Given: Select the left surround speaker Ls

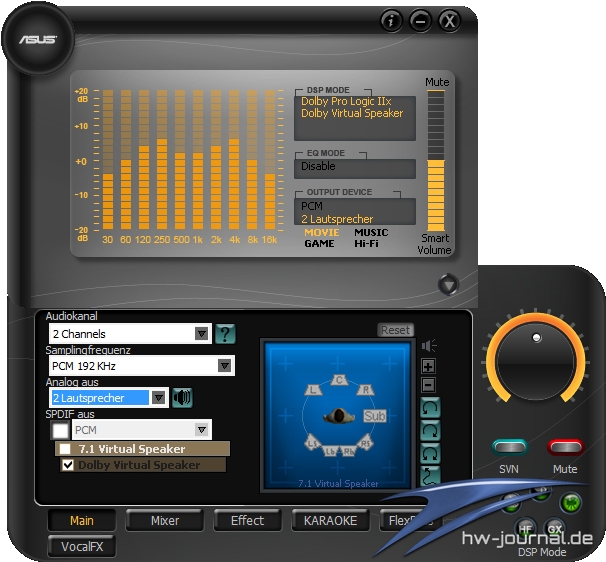Looking at the screenshot, I should pyautogui.click(x=313, y=443).
